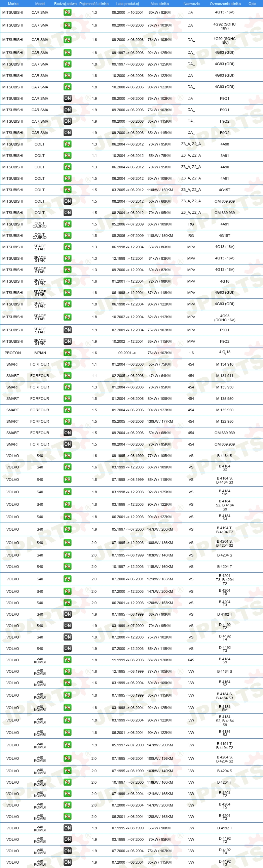Click power 72kW / 98KM in Space Star row

click(159, 281)
